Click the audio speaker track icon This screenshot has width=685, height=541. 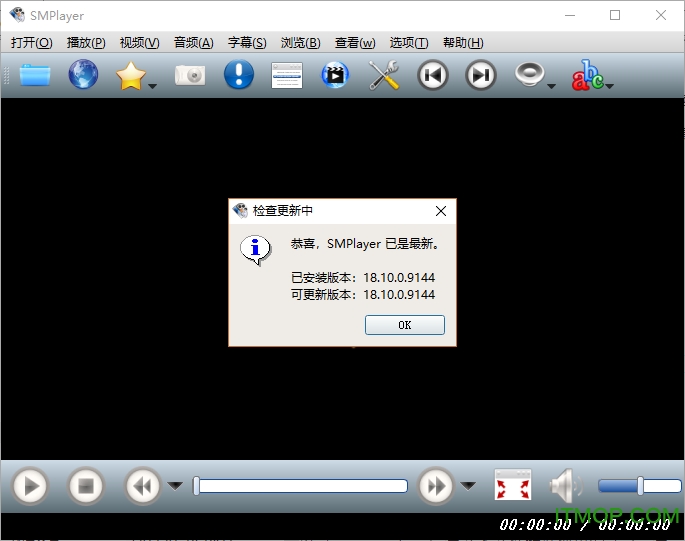(x=529, y=74)
